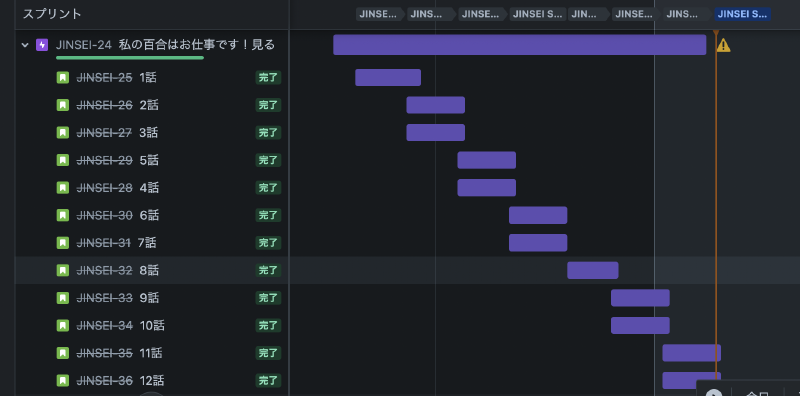Select the gray 'JINSEI S...' sprint chip

point(538,14)
